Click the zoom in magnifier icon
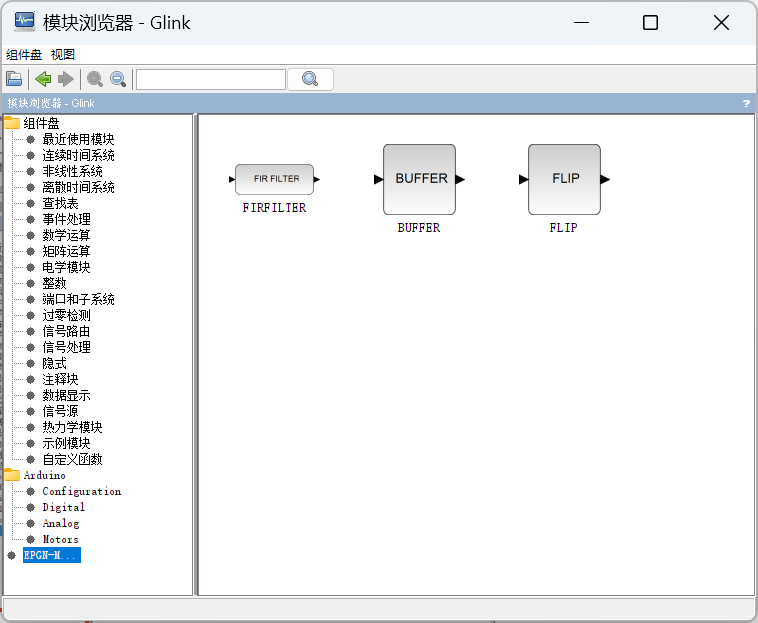Viewport: 758px width, 623px height. 95,79
